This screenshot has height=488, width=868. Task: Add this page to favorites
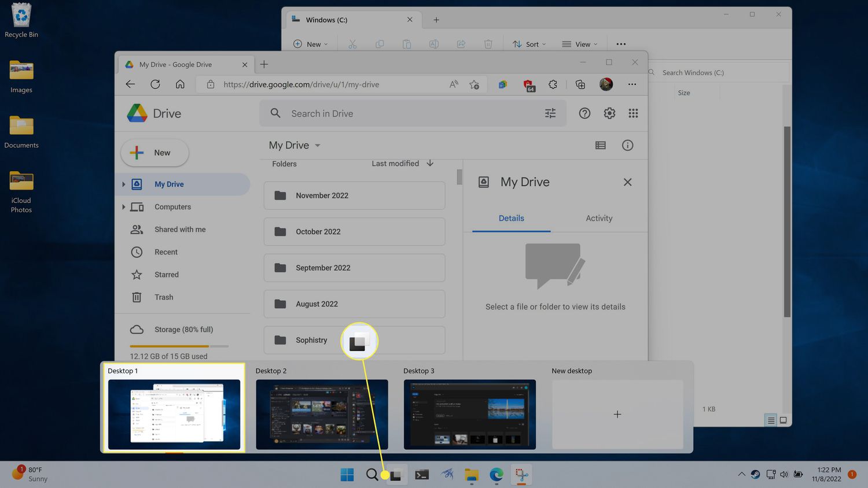tap(474, 84)
